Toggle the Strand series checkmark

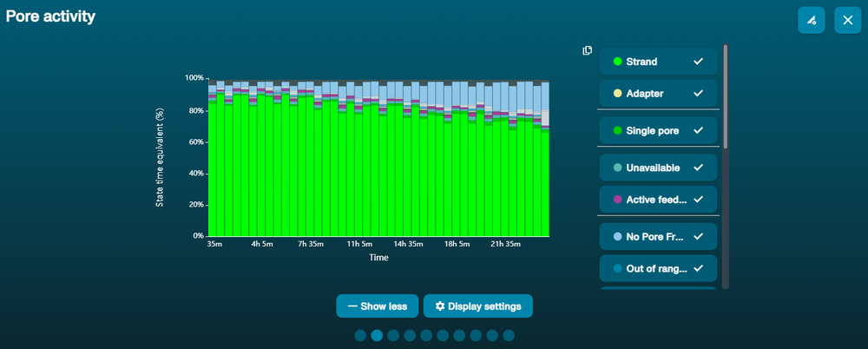click(x=698, y=62)
